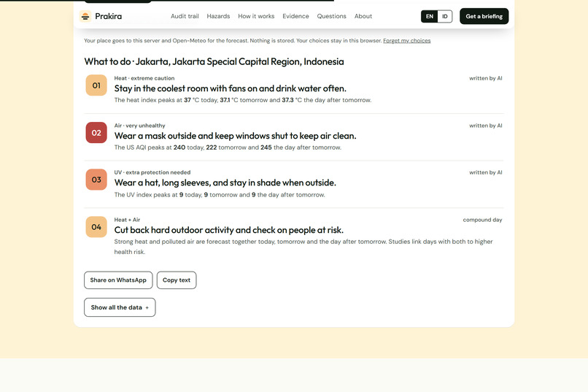Open the Audit trail nav item
588x392 pixels.
(x=185, y=16)
